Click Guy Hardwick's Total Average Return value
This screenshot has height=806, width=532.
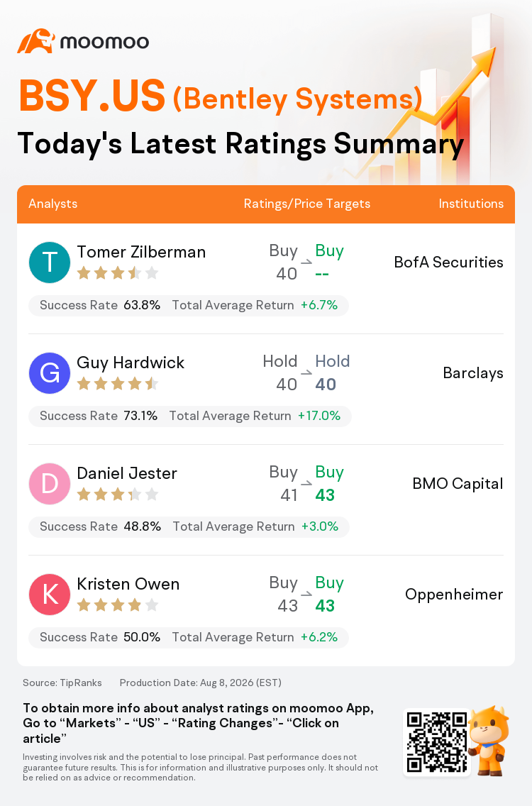pos(319,416)
